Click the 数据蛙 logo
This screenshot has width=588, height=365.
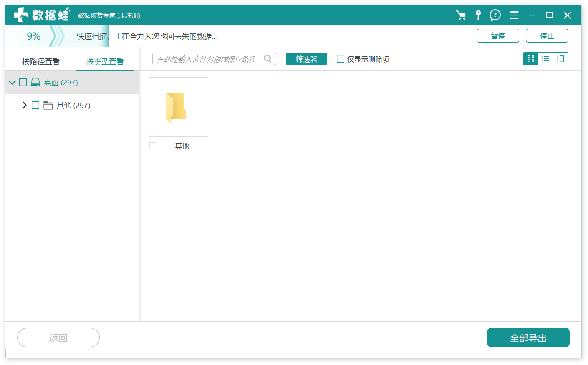(41, 15)
